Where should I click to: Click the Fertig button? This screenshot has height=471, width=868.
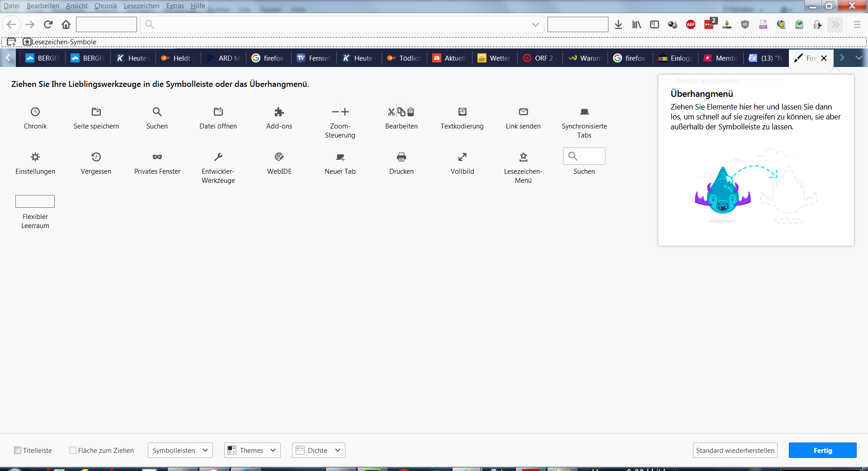pyautogui.click(x=823, y=450)
